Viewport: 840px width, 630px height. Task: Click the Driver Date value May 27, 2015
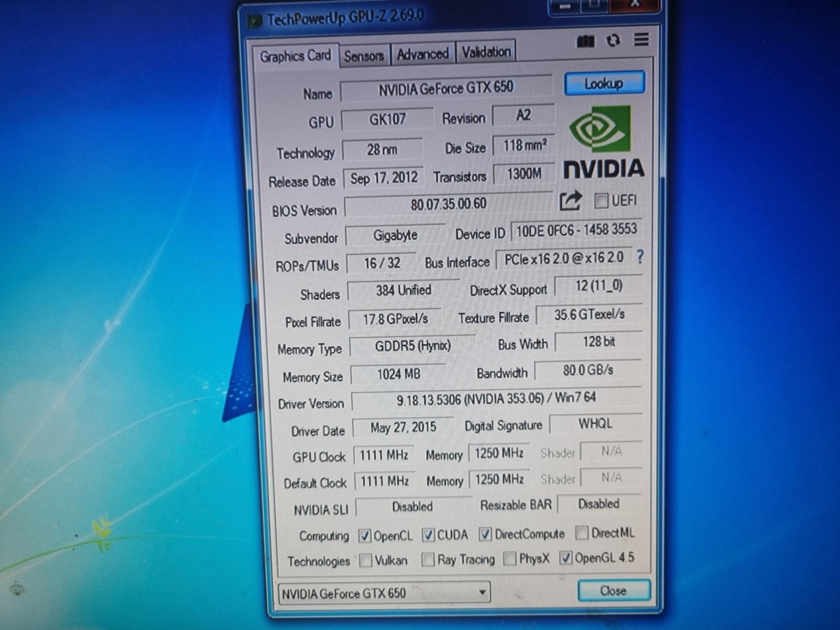click(403, 427)
